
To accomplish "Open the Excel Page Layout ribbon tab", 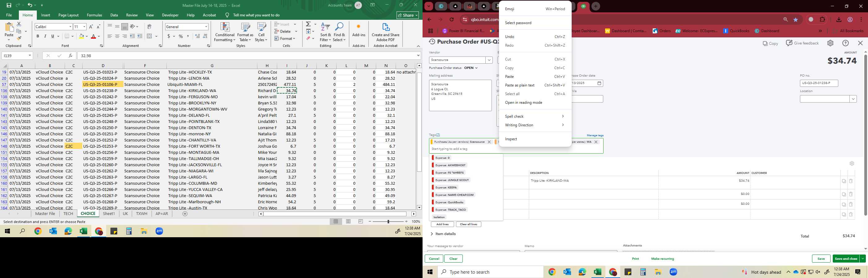I will (68, 15).
